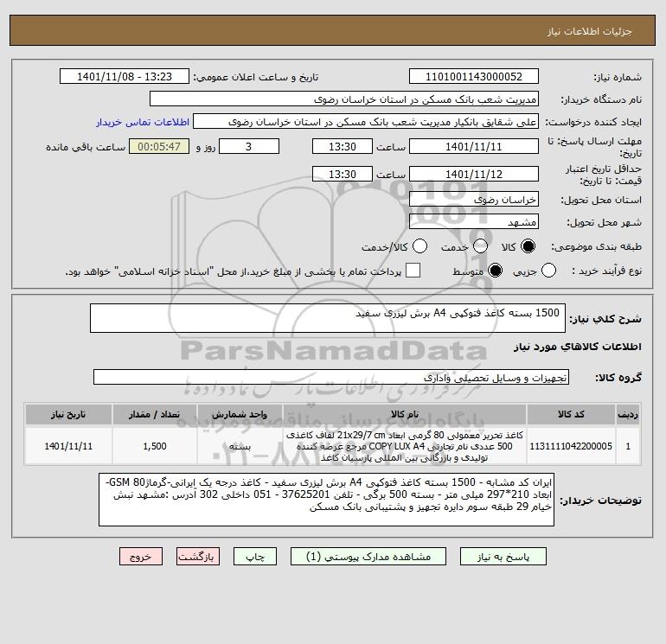Image resolution: width=666 pixels, height=644 pixels.
Task: Click the بازگشت back button
Action: click(x=198, y=557)
